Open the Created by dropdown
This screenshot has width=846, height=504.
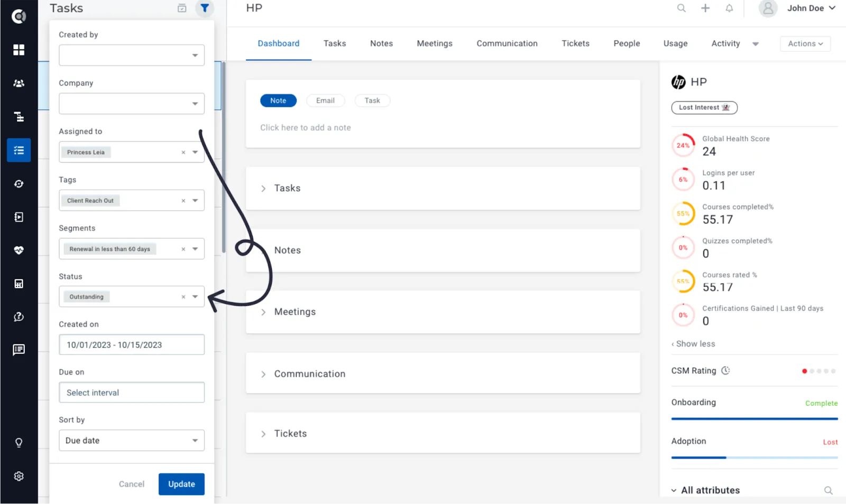coord(132,55)
